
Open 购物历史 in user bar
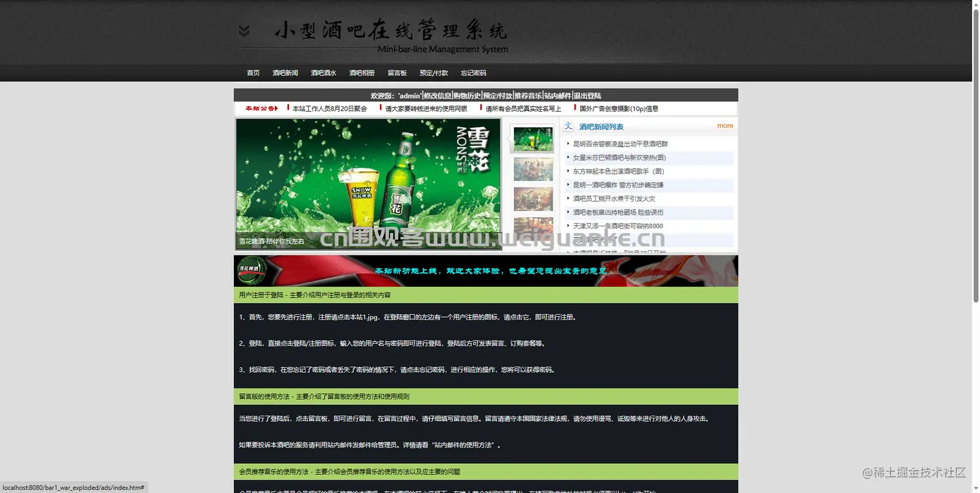[467, 96]
